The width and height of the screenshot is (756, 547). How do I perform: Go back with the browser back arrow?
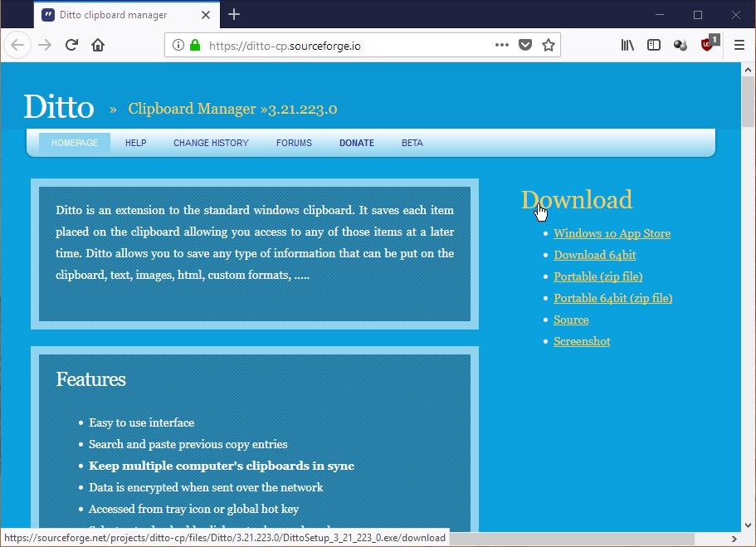[x=17, y=46]
